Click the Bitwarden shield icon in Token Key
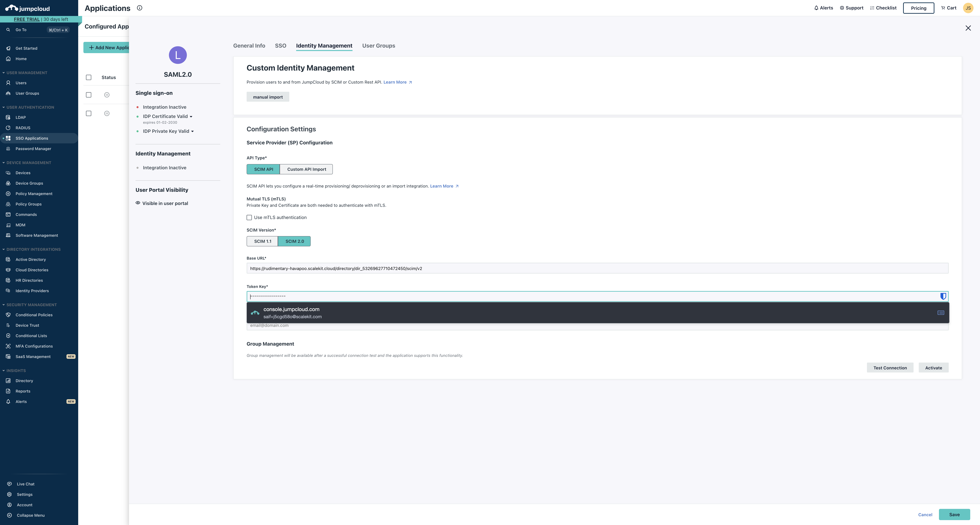 (x=943, y=296)
